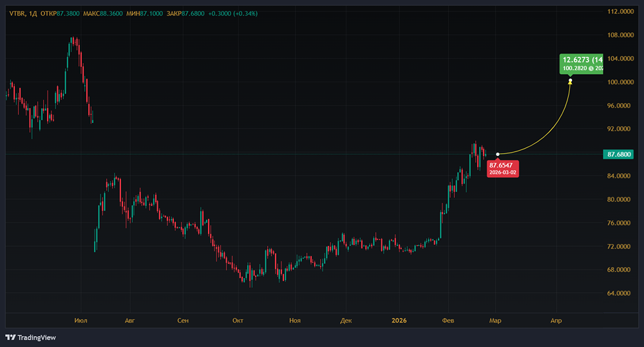Click the Ноя label on time axis
The height and width of the screenshot is (347, 644).
click(x=295, y=321)
